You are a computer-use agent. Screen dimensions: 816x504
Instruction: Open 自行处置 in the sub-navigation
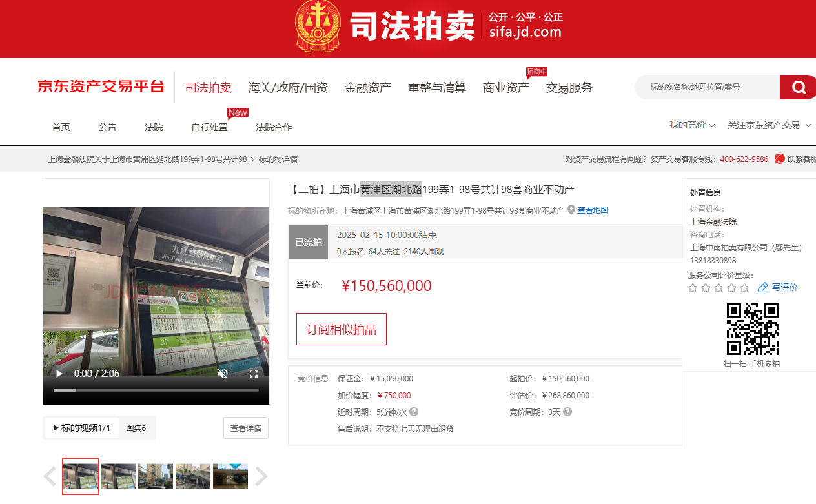click(x=210, y=127)
